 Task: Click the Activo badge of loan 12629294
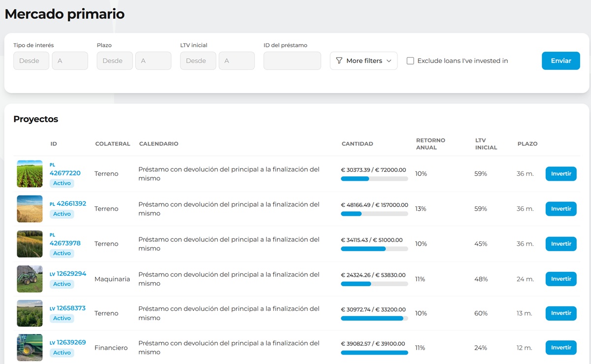[x=62, y=284]
